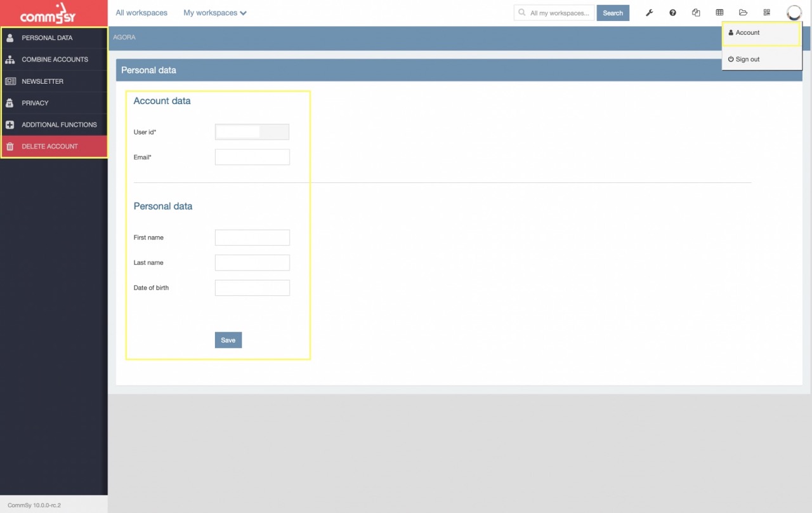Viewport: 812px width, 513px height.
Task: Open the Privacy settings section
Action: [35, 103]
